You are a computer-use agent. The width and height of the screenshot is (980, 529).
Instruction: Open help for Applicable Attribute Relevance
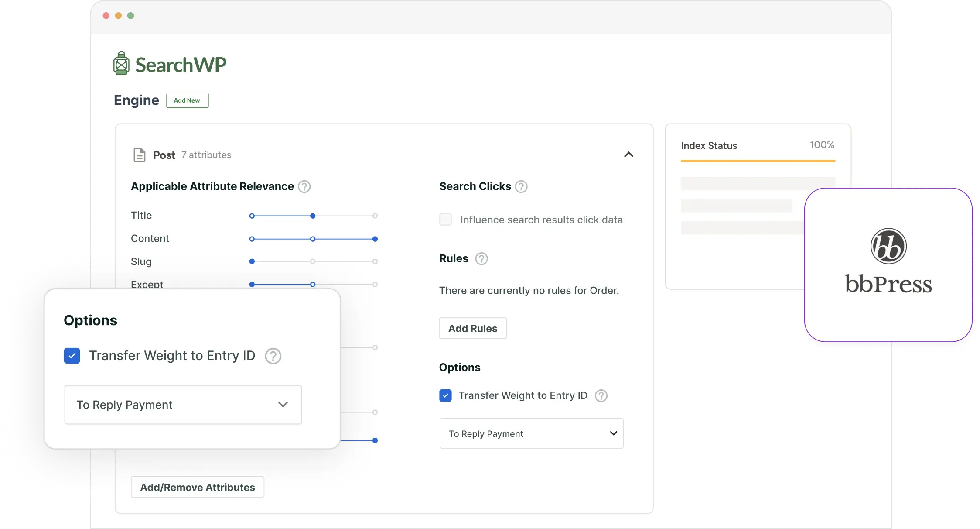click(304, 186)
